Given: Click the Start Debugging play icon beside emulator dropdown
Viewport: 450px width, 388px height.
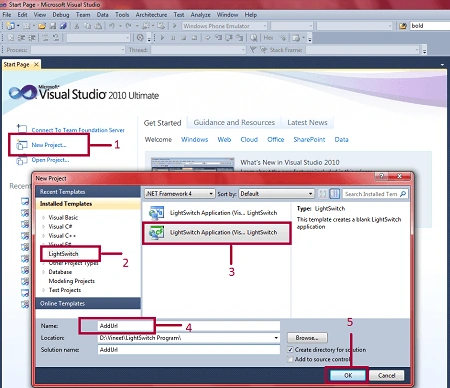Looking at the screenshot, I should point(175,26).
